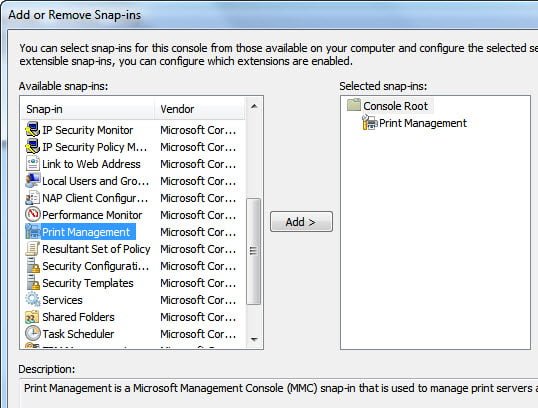Click the Add > button
The image size is (538, 408).
point(301,222)
